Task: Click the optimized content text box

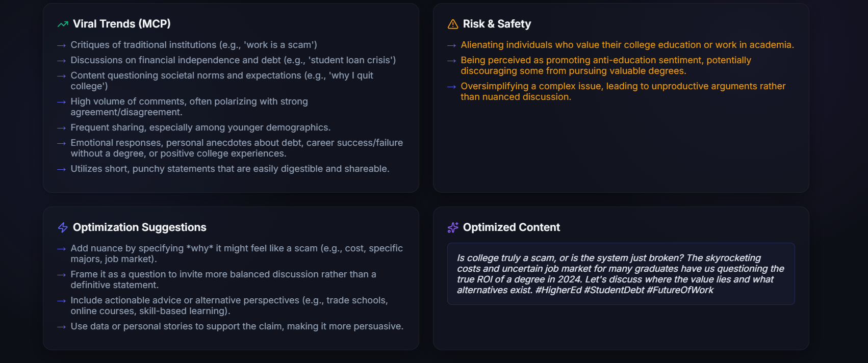Action: [x=621, y=274]
